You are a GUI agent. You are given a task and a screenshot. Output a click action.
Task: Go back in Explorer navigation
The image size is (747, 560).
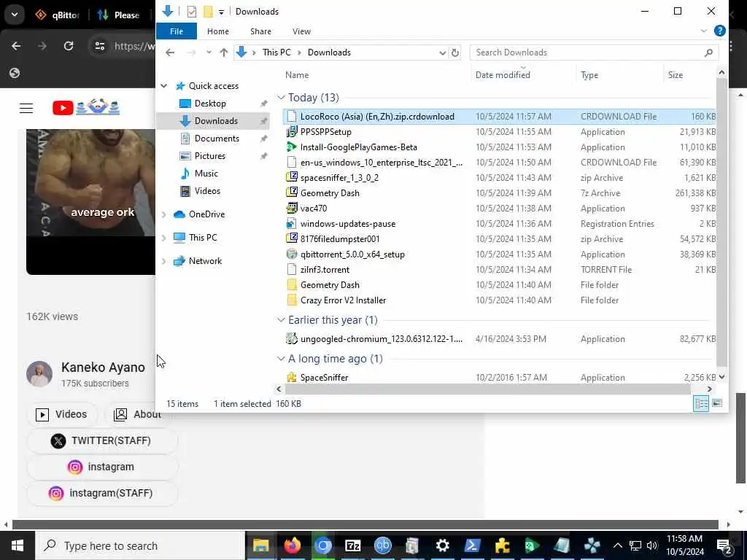(x=170, y=52)
